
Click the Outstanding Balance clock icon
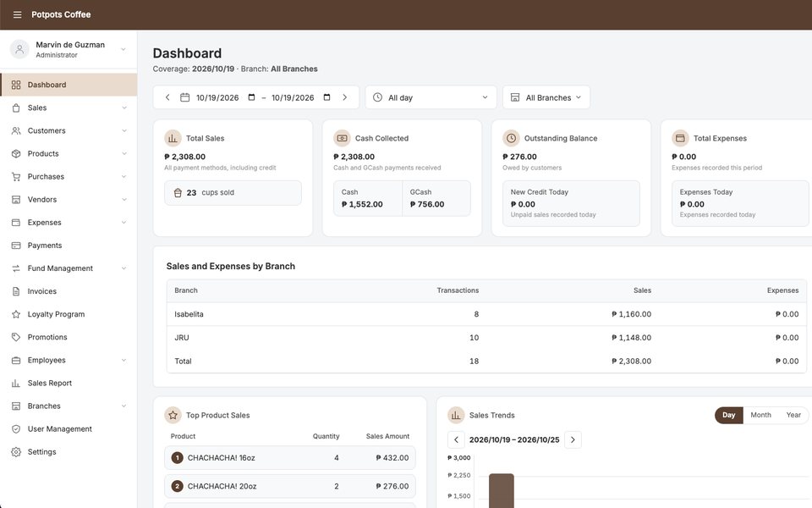pos(511,138)
